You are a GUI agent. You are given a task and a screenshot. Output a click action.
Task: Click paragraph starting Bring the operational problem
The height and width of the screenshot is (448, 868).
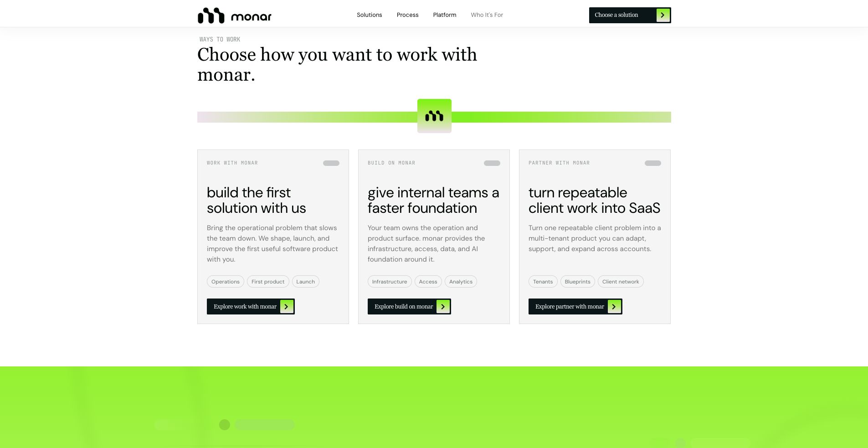click(x=272, y=243)
